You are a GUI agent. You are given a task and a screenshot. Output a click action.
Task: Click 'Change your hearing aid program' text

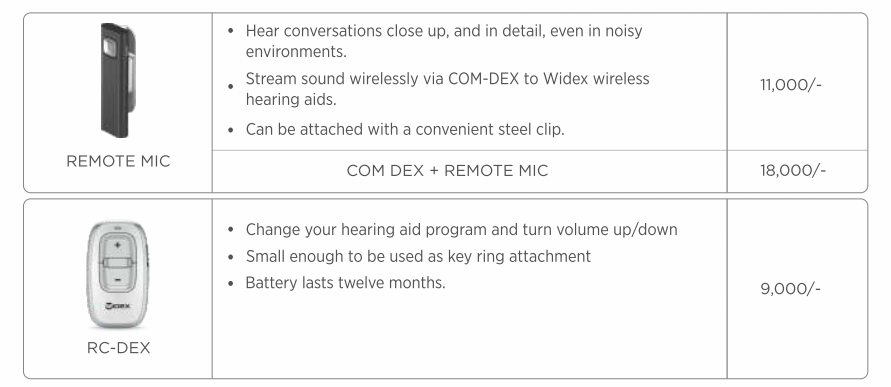coord(461,230)
